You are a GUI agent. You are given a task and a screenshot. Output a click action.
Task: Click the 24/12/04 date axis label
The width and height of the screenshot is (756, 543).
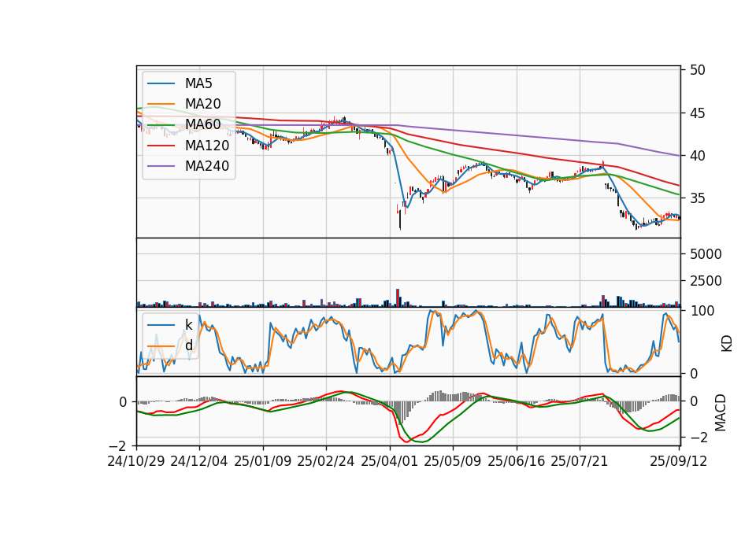(x=199, y=461)
